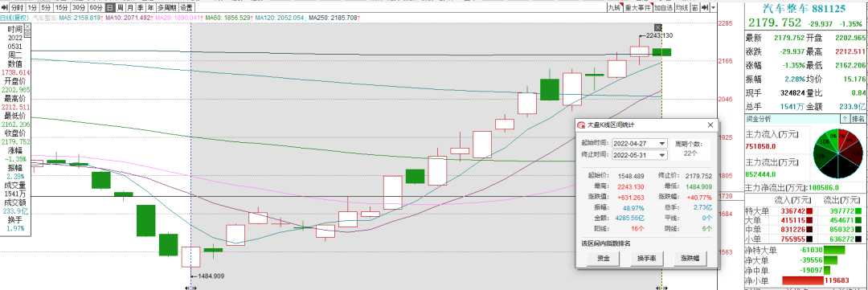This screenshot has height=290, width=868.
Task: Click the 净小单 red bar
Action: [803, 280]
